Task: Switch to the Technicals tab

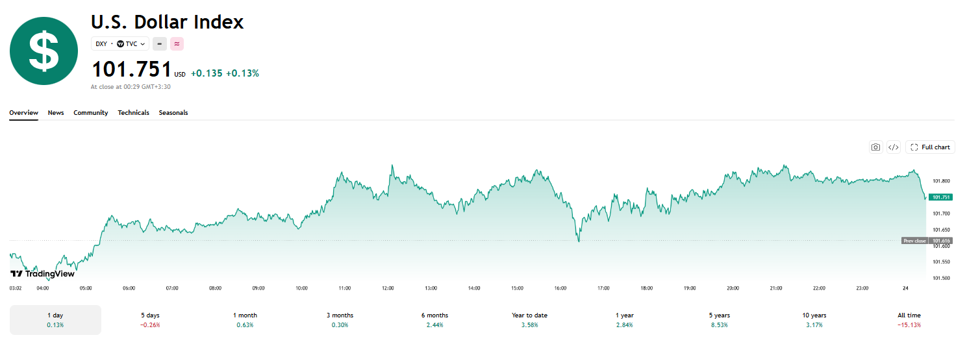Action: pyautogui.click(x=133, y=113)
